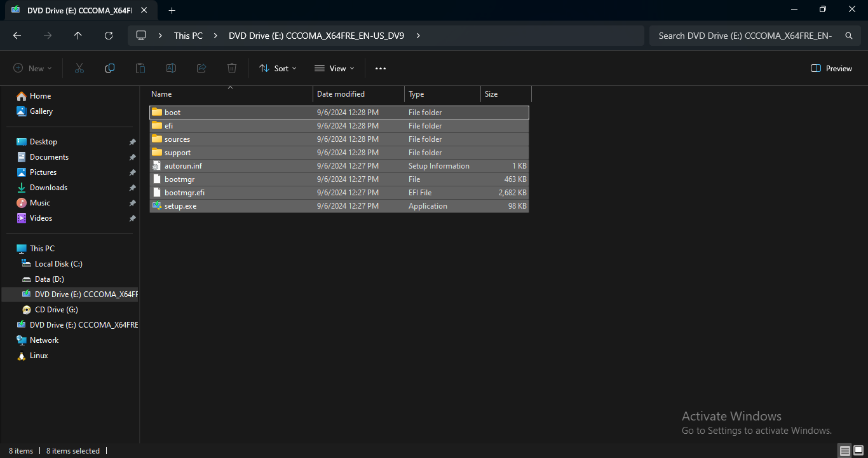Click DVD Drive (E:) breadcrumb segment

pyautogui.click(x=316, y=36)
